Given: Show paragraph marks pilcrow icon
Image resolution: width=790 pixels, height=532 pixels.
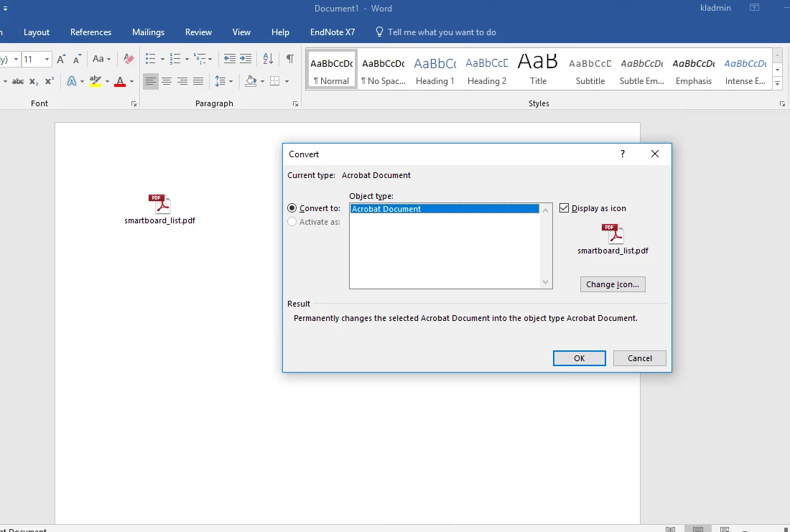Looking at the screenshot, I should click(x=289, y=59).
